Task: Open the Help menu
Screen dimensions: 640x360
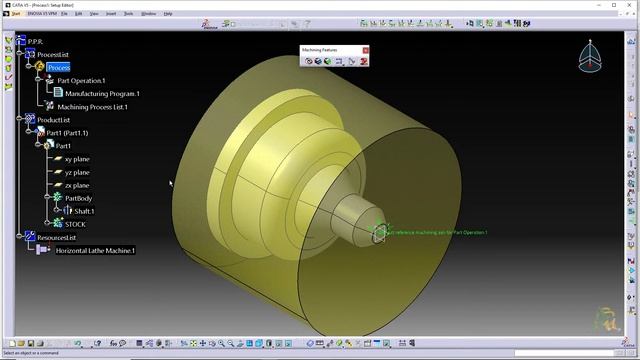Action: click(x=168, y=13)
